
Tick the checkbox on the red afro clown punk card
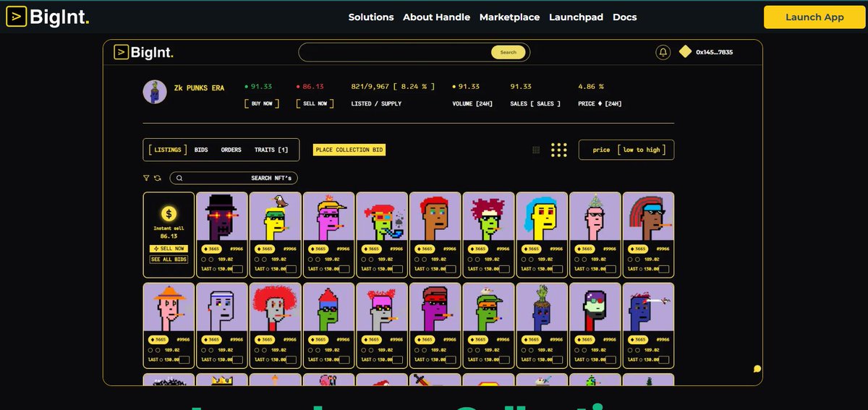point(291,359)
